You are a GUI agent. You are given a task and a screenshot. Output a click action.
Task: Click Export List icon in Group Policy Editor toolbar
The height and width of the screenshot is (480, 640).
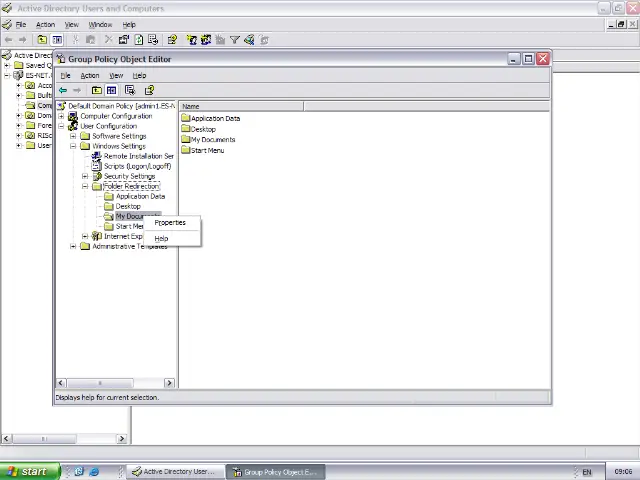click(x=130, y=90)
